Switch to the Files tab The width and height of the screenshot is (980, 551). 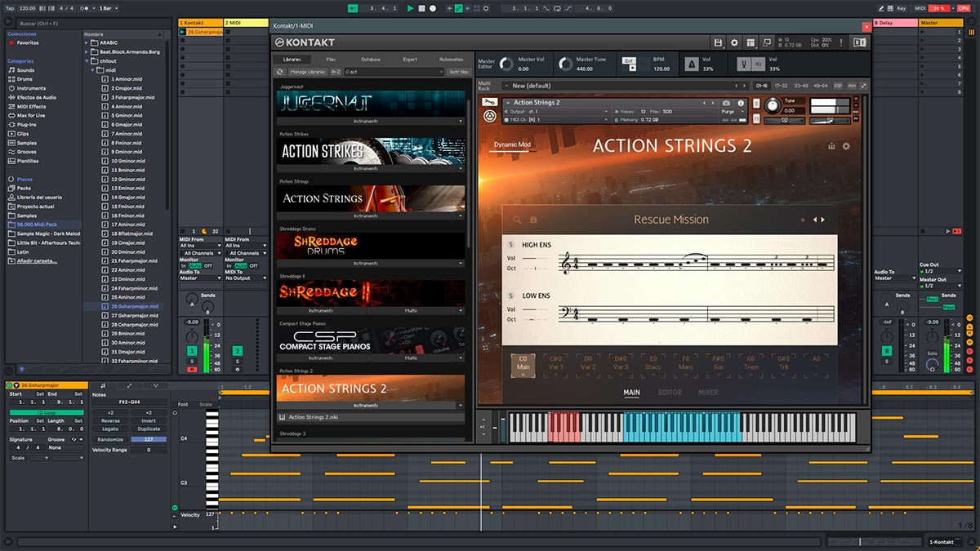tap(331, 60)
